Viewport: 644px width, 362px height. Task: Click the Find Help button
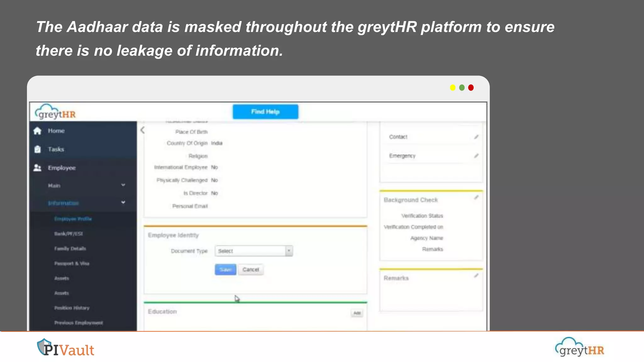tap(265, 112)
